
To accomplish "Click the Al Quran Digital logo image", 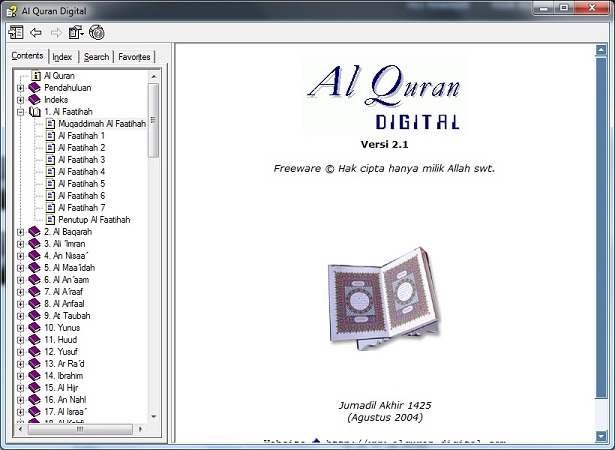I will (384, 96).
